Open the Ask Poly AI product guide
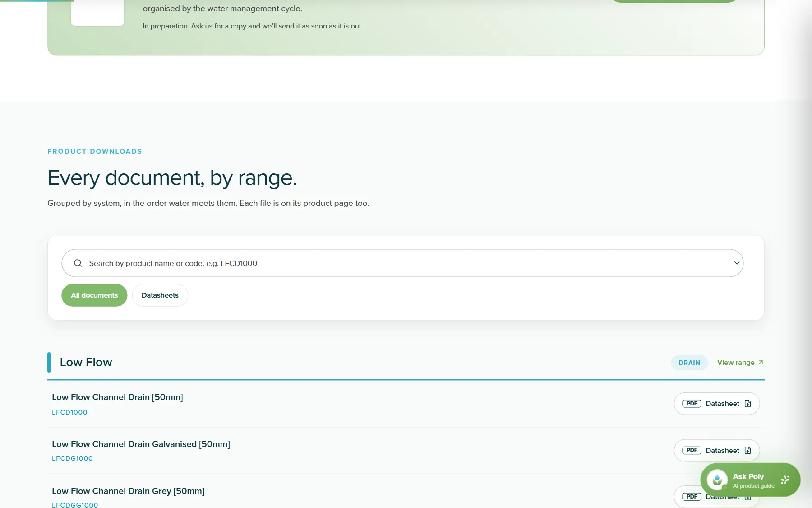 (750, 480)
